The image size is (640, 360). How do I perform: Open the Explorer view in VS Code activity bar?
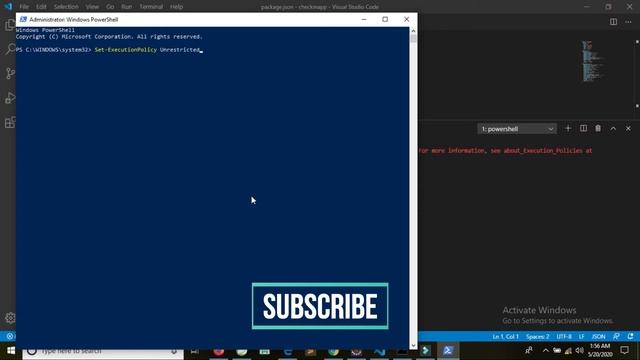[10, 25]
